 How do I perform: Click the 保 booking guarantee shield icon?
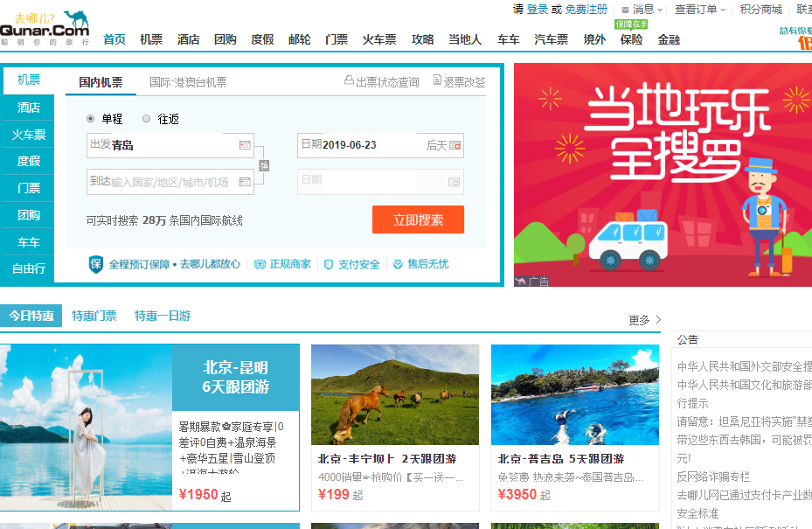[96, 264]
